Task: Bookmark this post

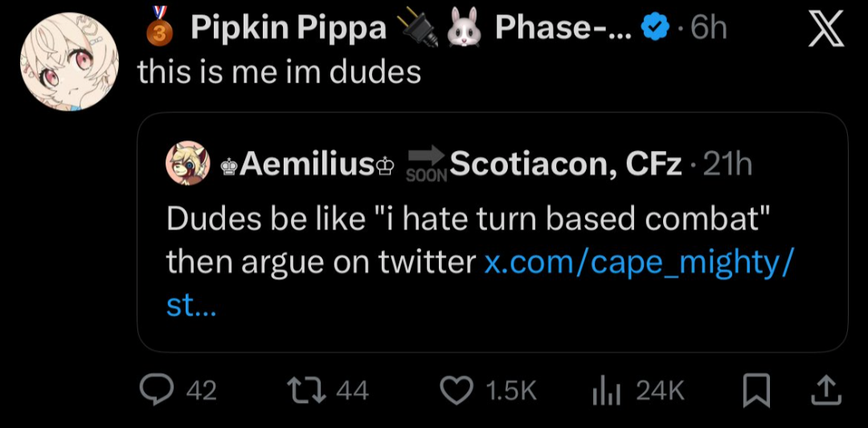Action: click(x=756, y=390)
